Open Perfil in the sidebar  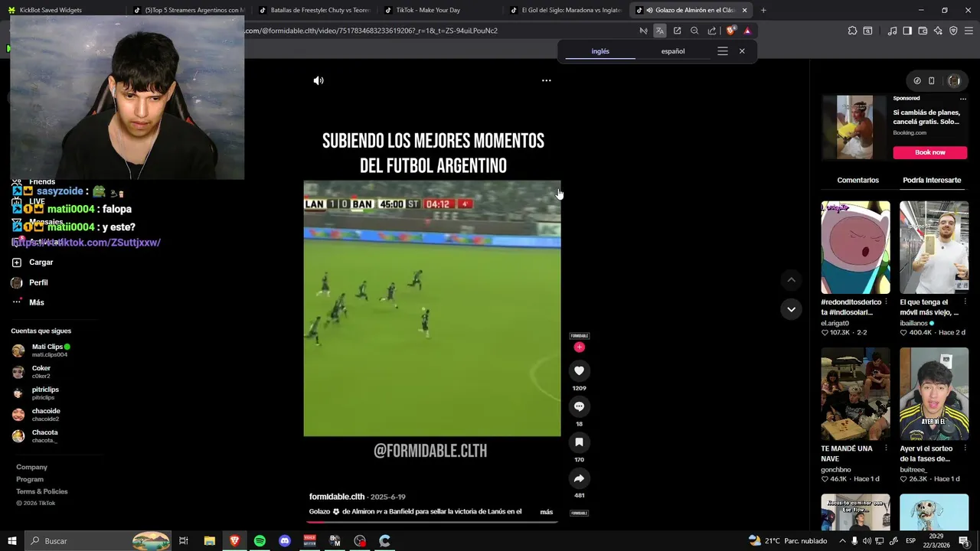click(x=31, y=282)
